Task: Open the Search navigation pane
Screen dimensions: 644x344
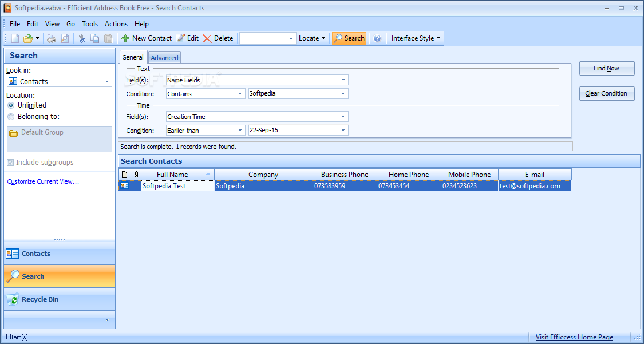Action: coord(60,276)
